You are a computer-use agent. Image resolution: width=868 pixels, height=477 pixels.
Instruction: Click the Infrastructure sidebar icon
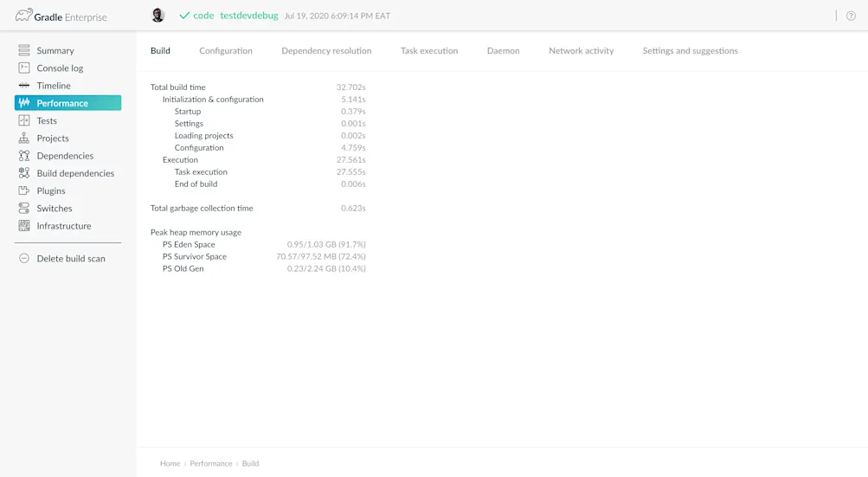[x=24, y=226]
